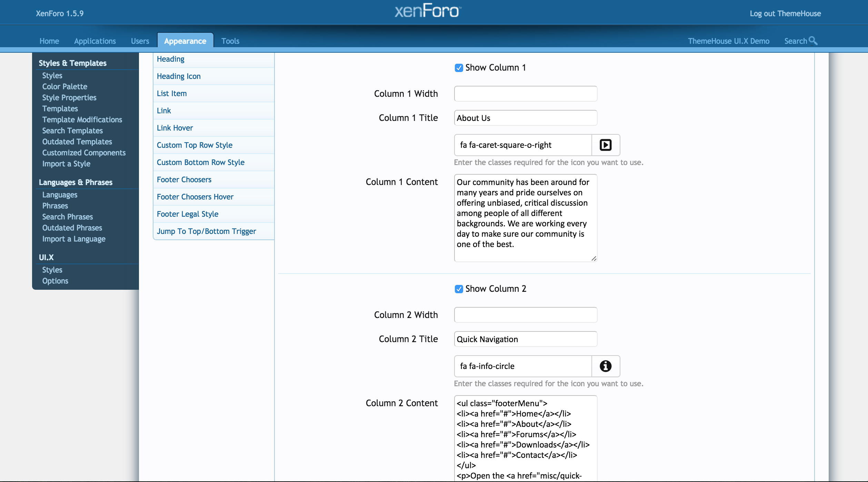Click Log out ThemeHouse link
The width and height of the screenshot is (868, 482).
point(785,13)
